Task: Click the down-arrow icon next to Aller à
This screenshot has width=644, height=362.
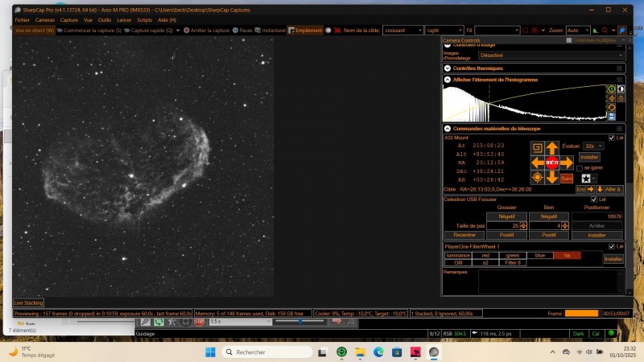Action: click(x=600, y=189)
